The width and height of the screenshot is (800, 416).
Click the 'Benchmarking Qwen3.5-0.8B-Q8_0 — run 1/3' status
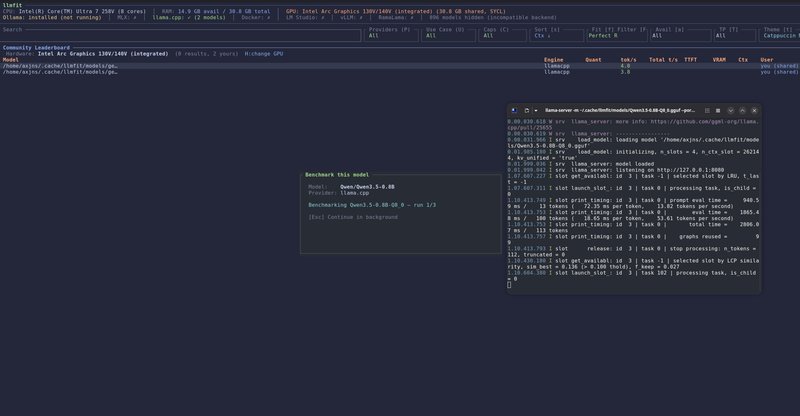(x=372, y=205)
